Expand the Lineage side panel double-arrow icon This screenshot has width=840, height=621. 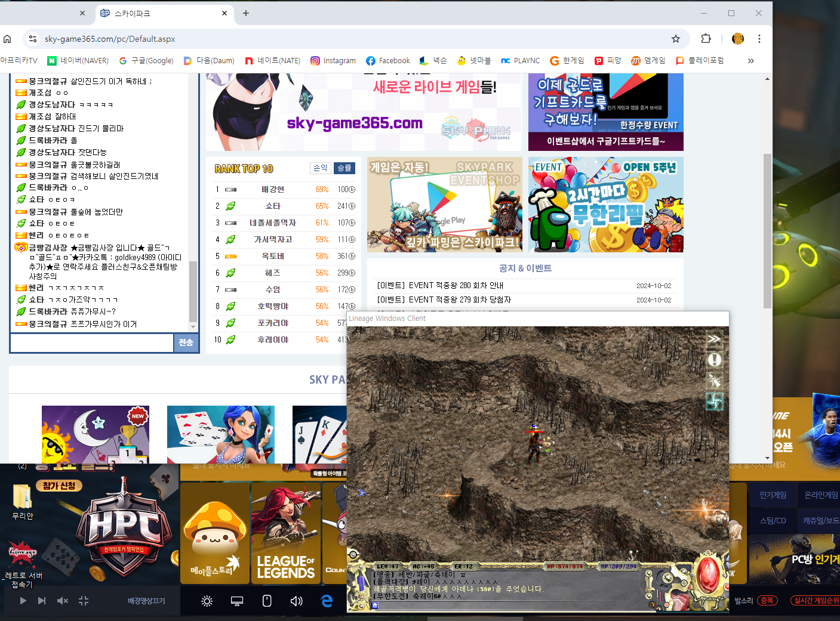pos(714,339)
